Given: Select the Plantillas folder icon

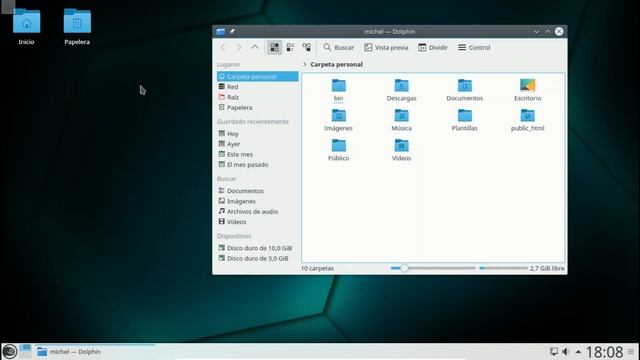Looking at the screenshot, I should pos(464,116).
